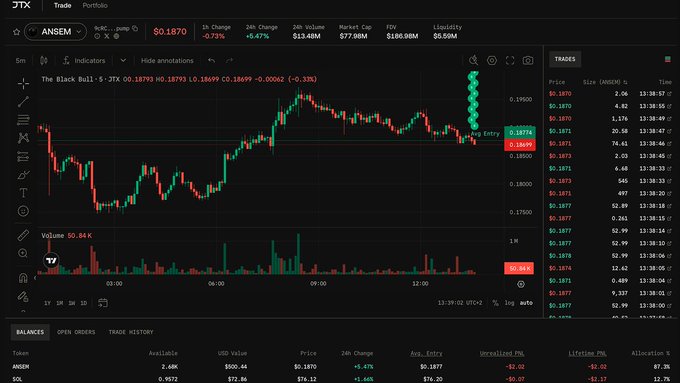Toggle Size (ANSEM) unit switch
This screenshot has width=680, height=383.
coord(625,82)
